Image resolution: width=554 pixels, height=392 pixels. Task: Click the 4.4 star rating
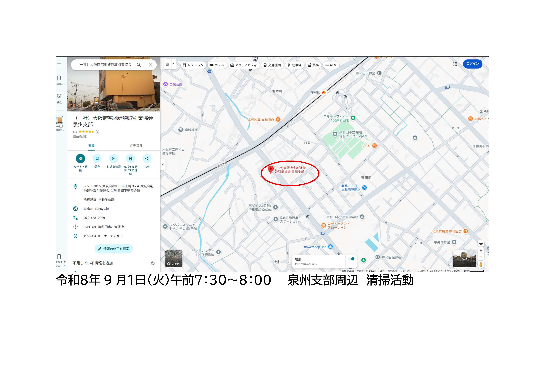point(86,132)
